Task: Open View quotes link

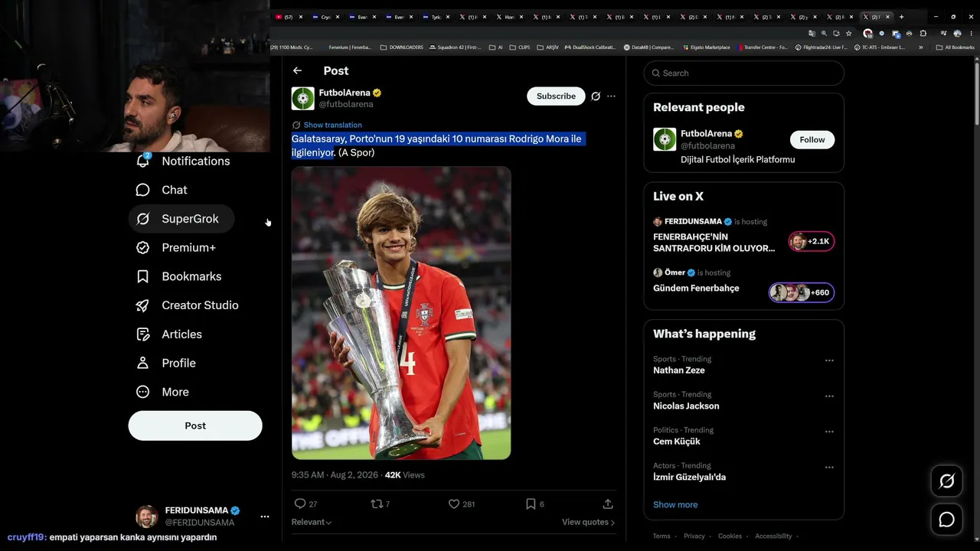Action: [x=588, y=522]
